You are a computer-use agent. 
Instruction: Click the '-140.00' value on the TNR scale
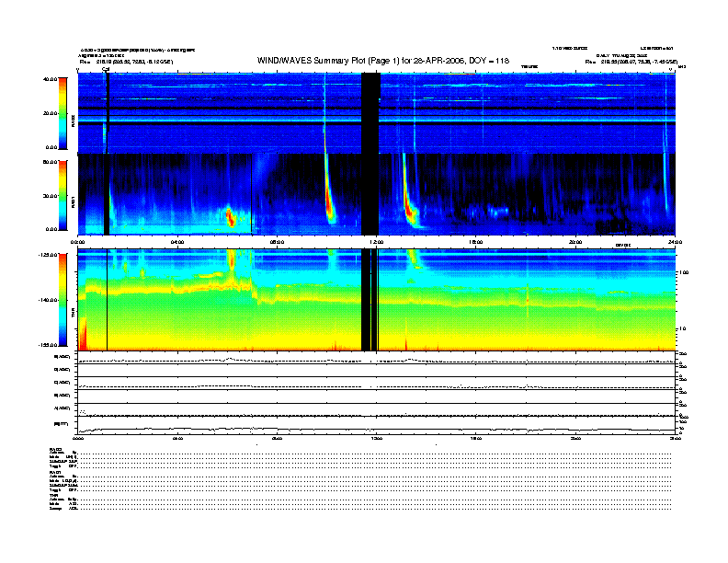[48, 300]
